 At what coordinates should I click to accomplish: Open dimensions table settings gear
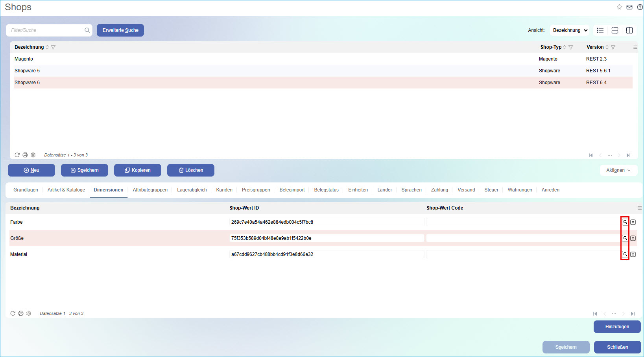tap(29, 313)
